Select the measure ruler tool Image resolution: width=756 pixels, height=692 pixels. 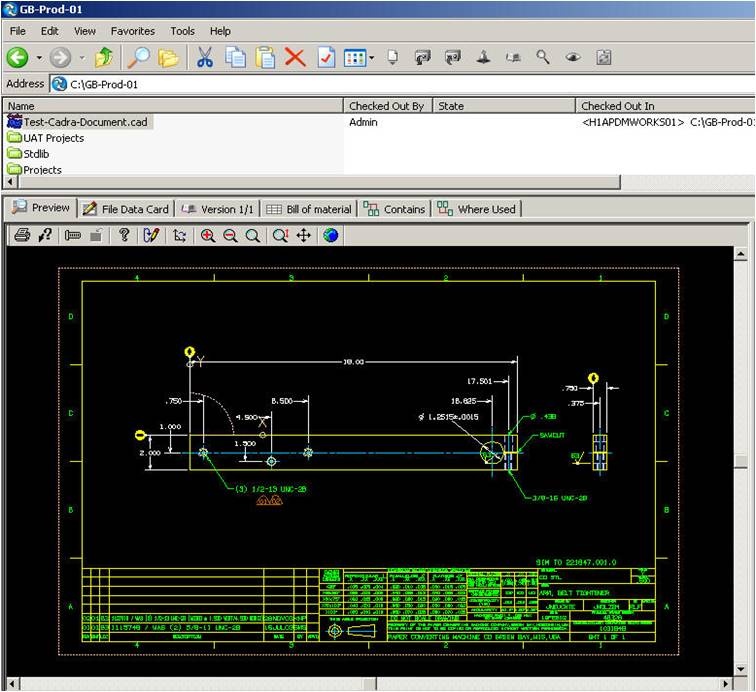tap(73, 235)
